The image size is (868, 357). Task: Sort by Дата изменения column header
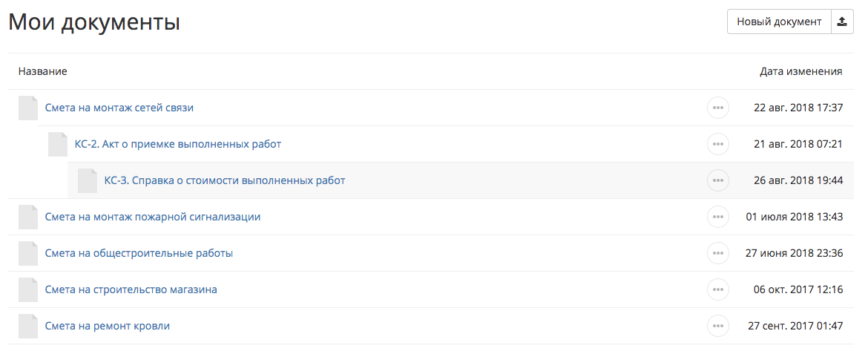pos(800,72)
